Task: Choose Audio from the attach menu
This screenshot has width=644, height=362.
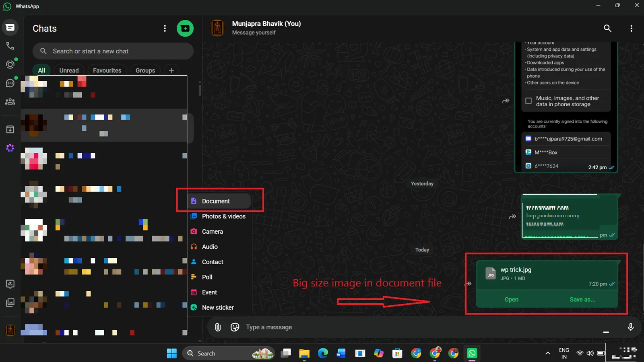Action: (220, 247)
